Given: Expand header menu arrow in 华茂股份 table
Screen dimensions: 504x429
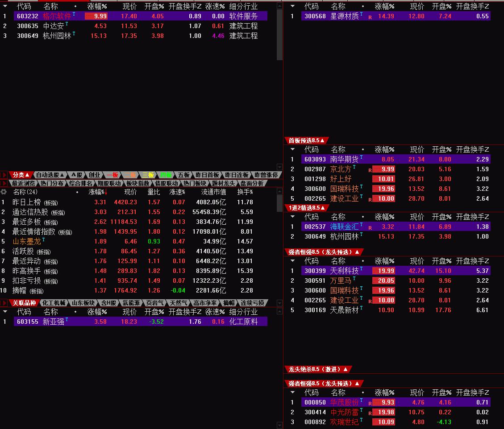Looking at the screenshot, I should (x=292, y=392).
